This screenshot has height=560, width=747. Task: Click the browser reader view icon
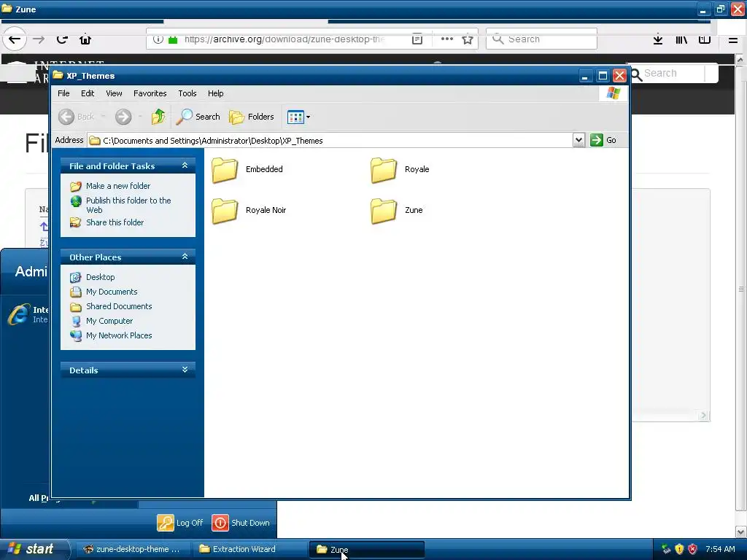[x=417, y=39]
